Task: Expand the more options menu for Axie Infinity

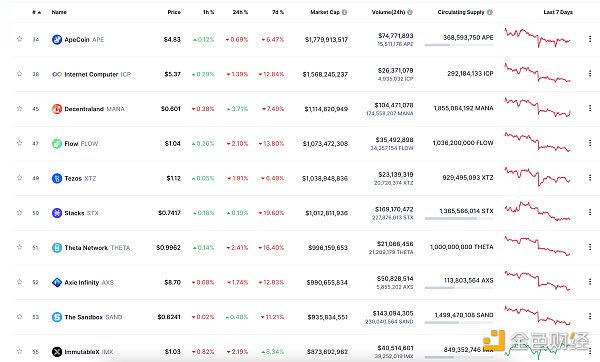Action: click(x=590, y=282)
